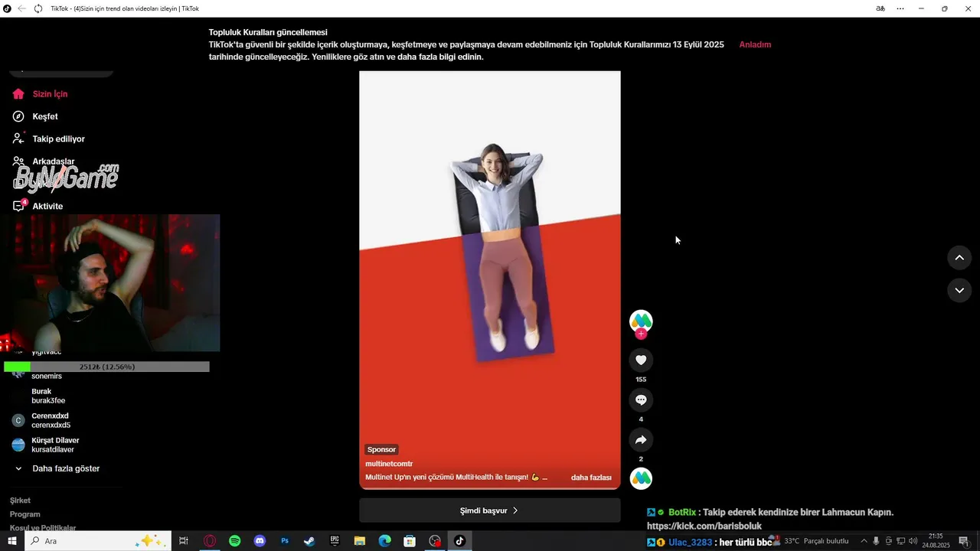Open the multinetcomtr profile avatar above the heart icon
This screenshot has width=980, height=551.
click(x=641, y=321)
